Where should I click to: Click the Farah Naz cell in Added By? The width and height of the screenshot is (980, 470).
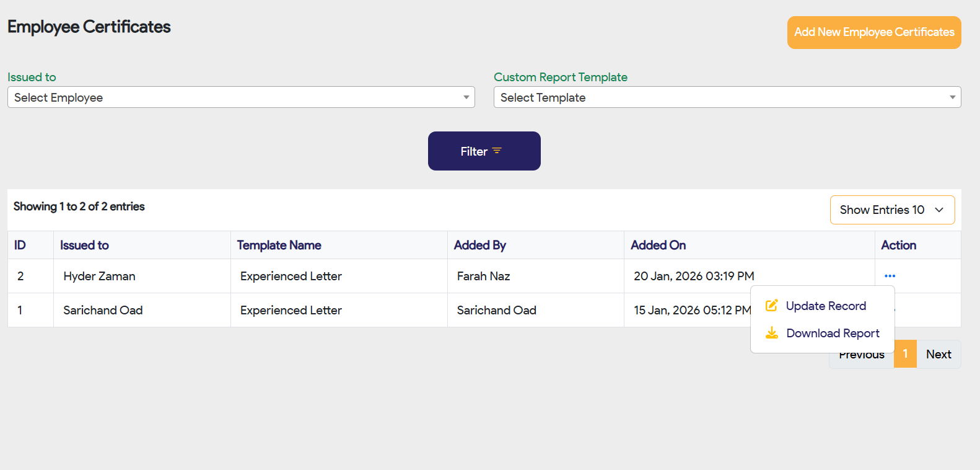click(483, 276)
